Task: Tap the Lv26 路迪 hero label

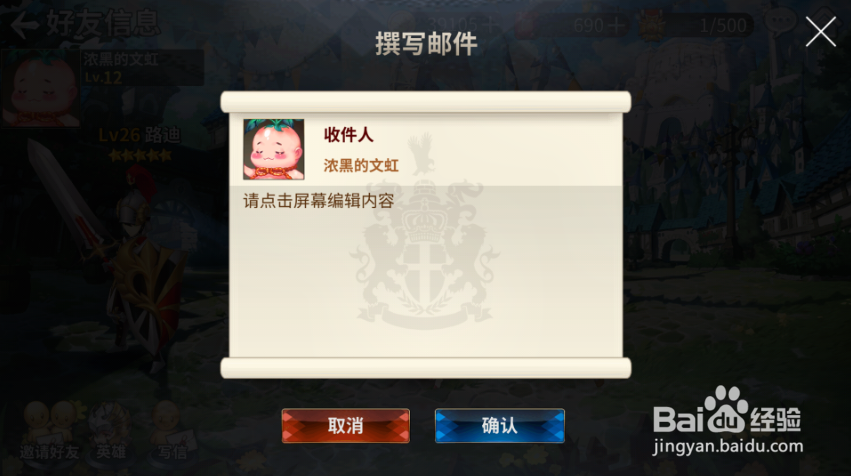Action: (139, 135)
